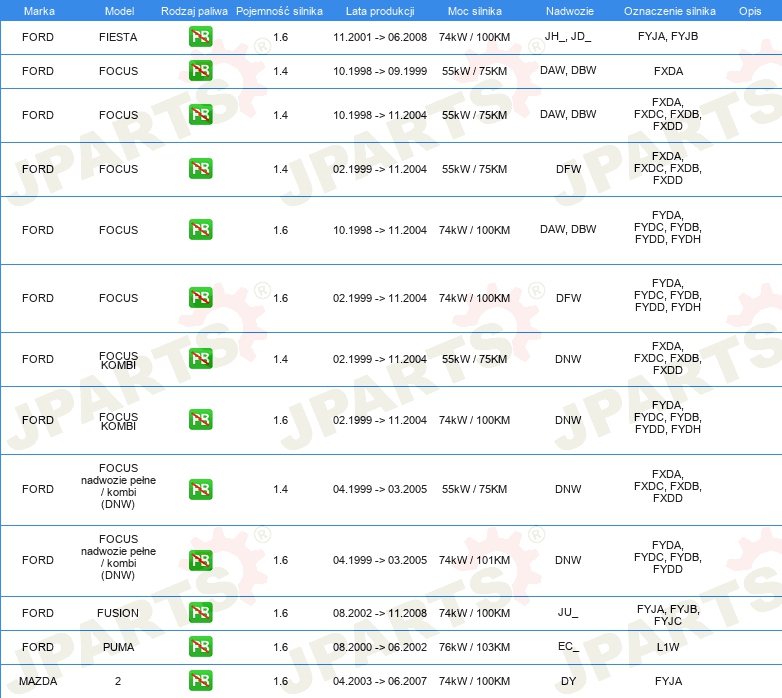Click the FOCUS KOMBI model cell in the 1.4 row

coord(118,360)
